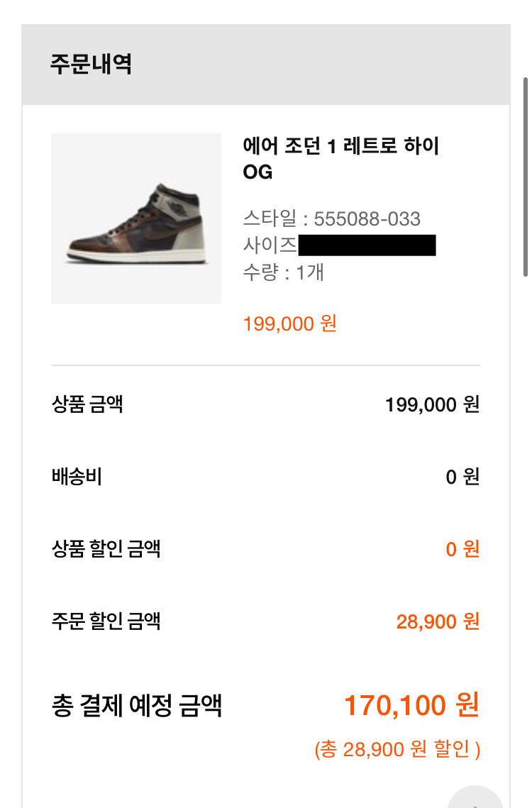Click the page scrollbar thumb

525,176
